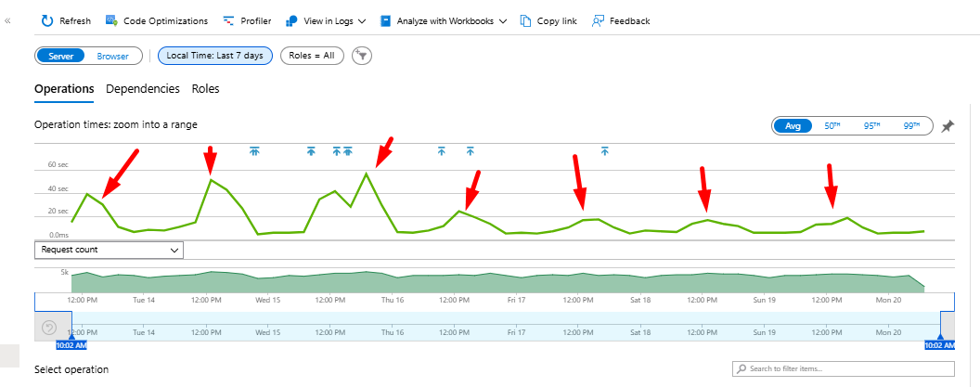980x387 pixels.
Task: Click the last deployment annotation marker near Sat 18
Action: (604, 150)
